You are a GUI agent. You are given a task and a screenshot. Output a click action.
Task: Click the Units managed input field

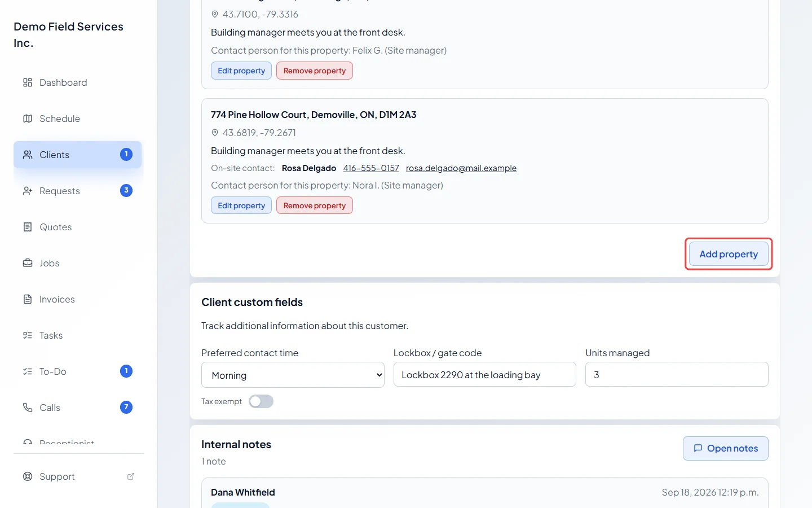(677, 374)
